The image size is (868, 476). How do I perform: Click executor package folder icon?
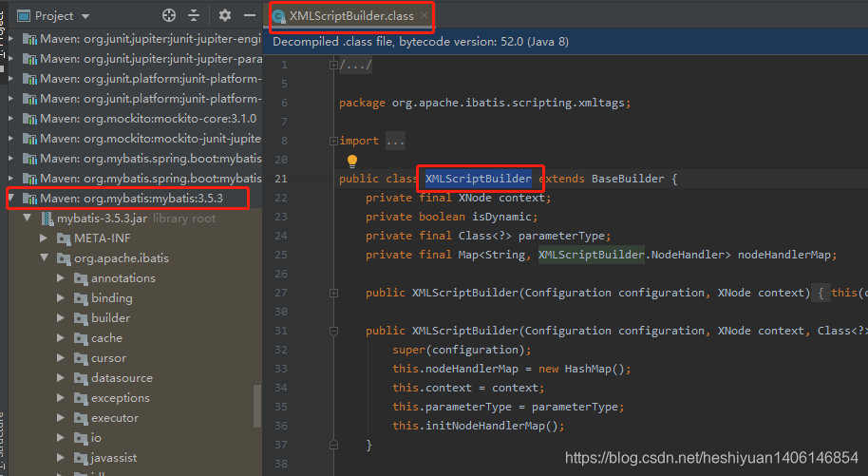pyautogui.click(x=81, y=418)
